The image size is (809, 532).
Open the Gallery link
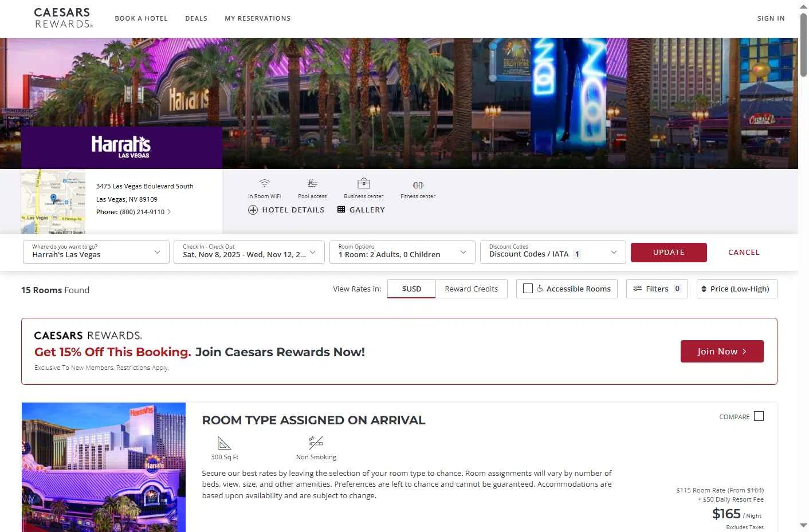click(361, 210)
